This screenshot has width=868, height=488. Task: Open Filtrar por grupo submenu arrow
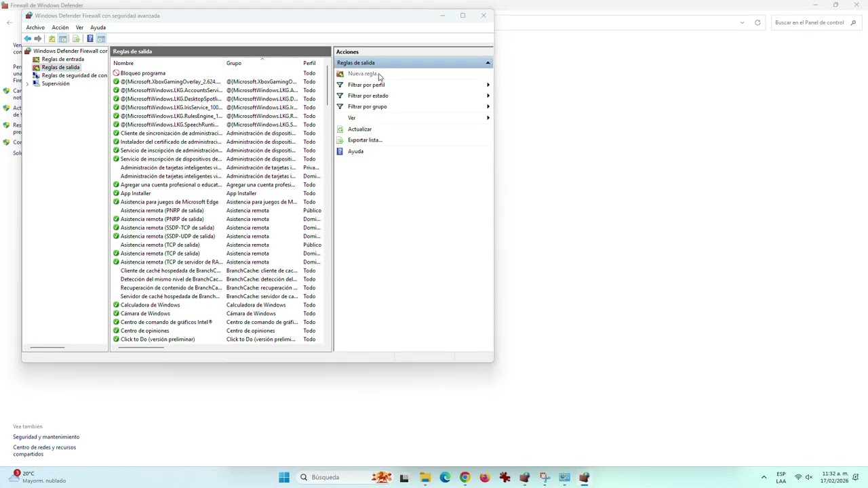488,106
